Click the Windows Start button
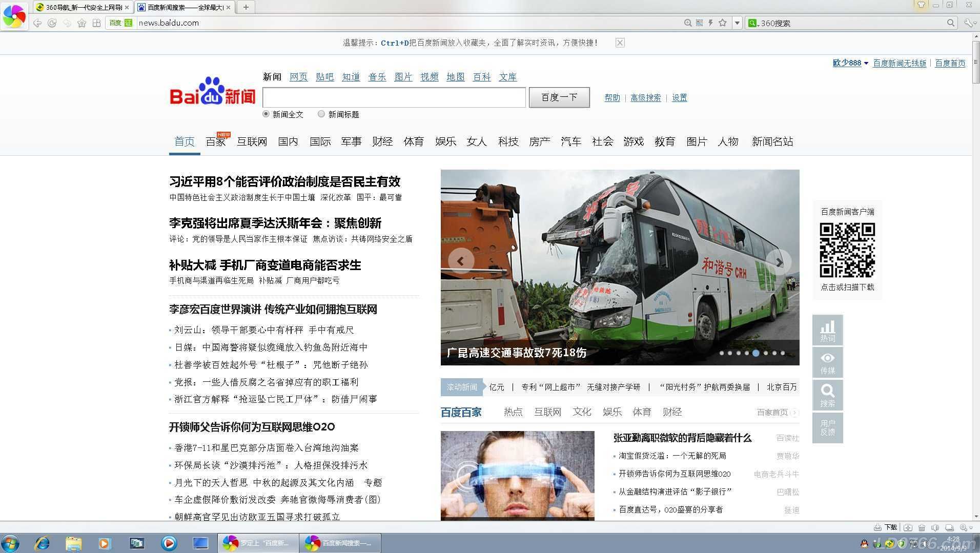 point(10,543)
